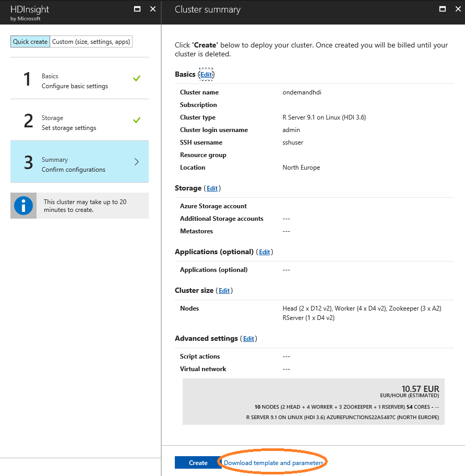The height and width of the screenshot is (476, 465).
Task: Open step 3 Summary
Action: [x=79, y=161]
